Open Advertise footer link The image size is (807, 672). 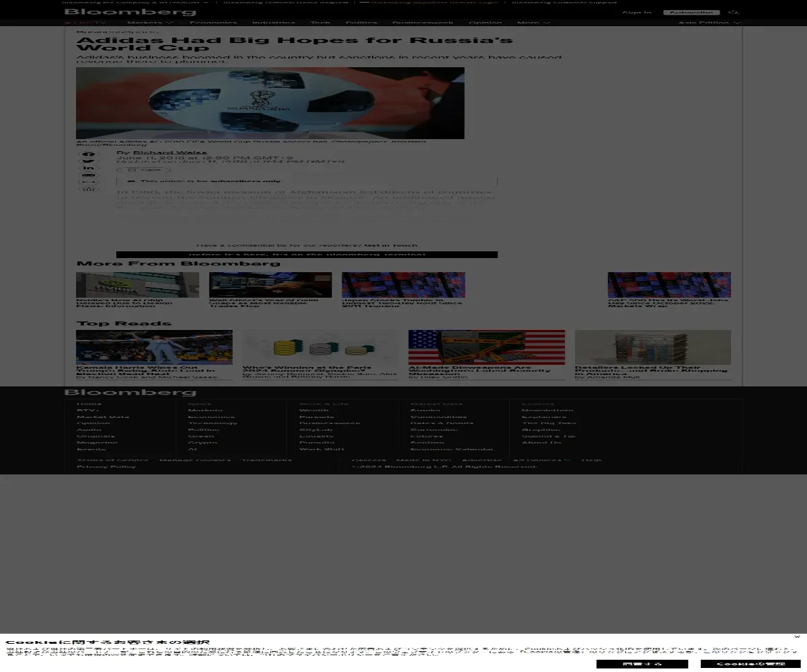pos(482,460)
